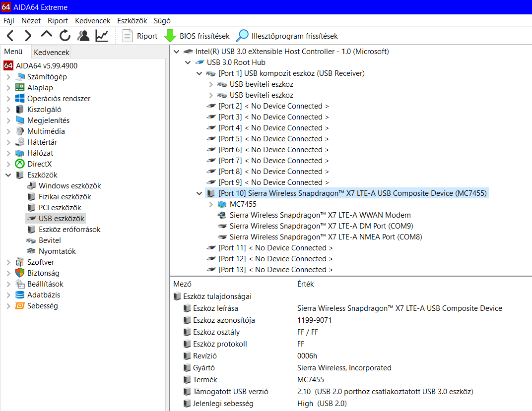This screenshot has height=411, width=532.
Task: Click BIOS frissítések toolbar button label
Action: (204, 36)
